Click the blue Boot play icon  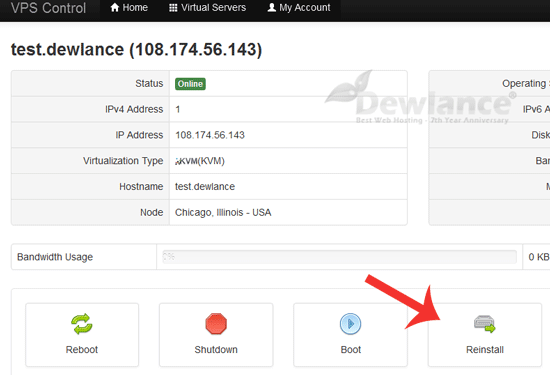[x=350, y=323]
